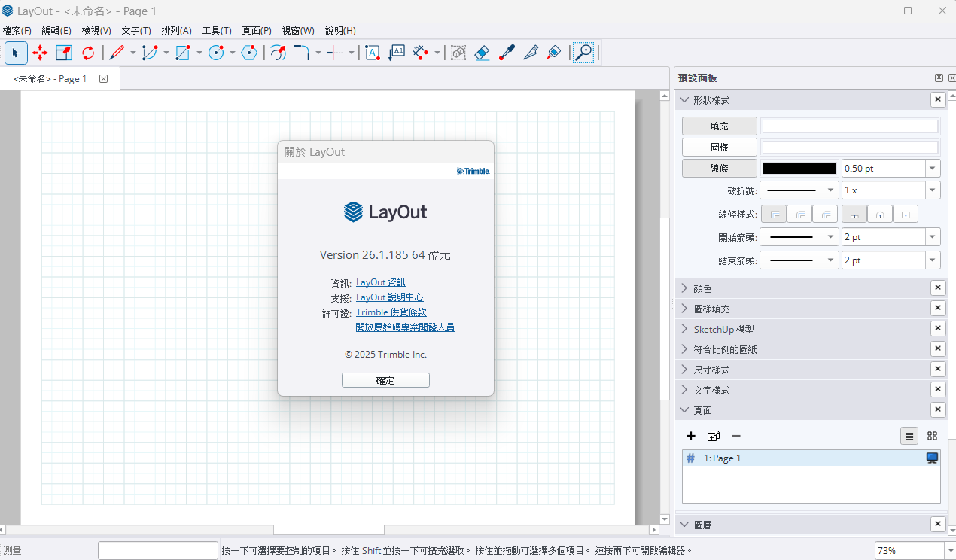Click the black stroke color swatch
Screen dimensions: 956x560
tap(799, 169)
